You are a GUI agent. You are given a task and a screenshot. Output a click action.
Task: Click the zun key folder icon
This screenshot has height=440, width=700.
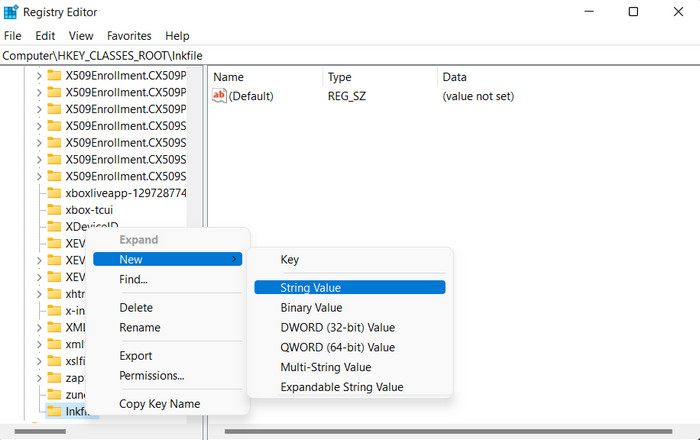coord(54,394)
